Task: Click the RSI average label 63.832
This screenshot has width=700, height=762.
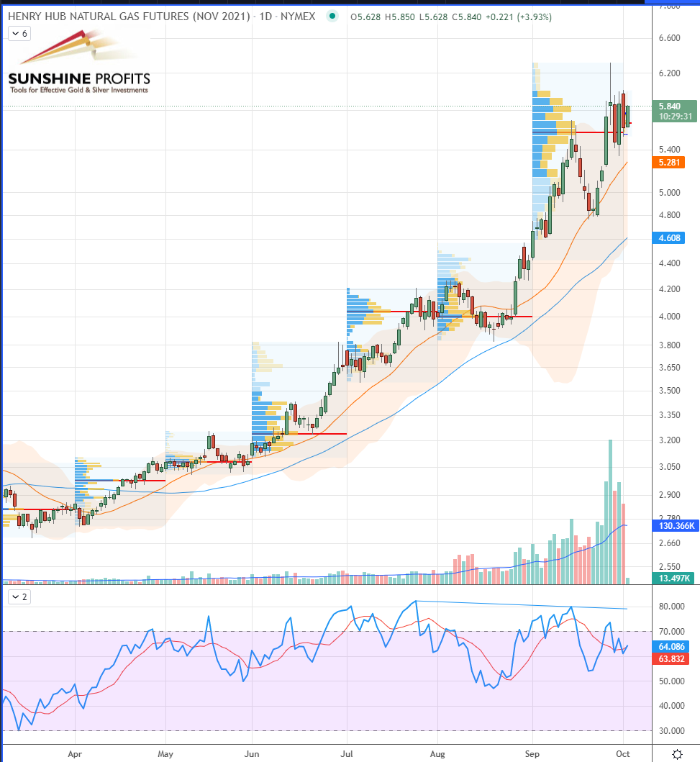Action: (671, 659)
